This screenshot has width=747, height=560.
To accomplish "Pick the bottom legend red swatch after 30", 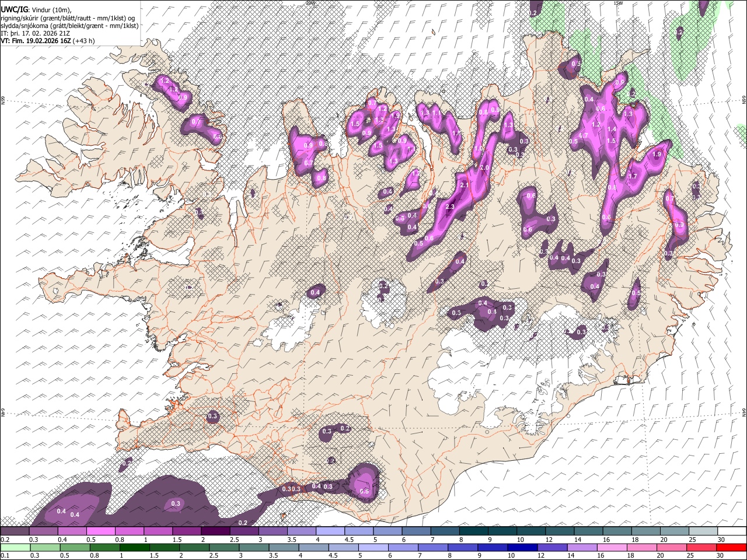I will point(731,547).
